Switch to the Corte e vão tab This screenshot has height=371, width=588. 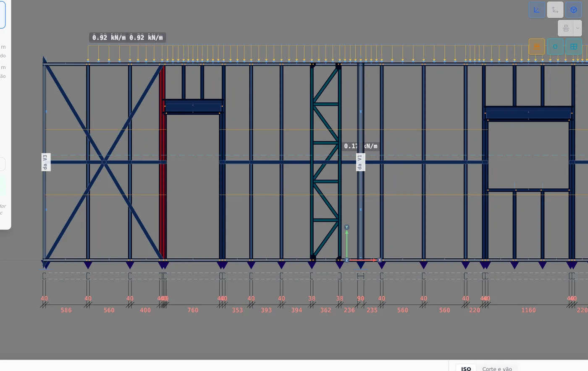point(497,368)
